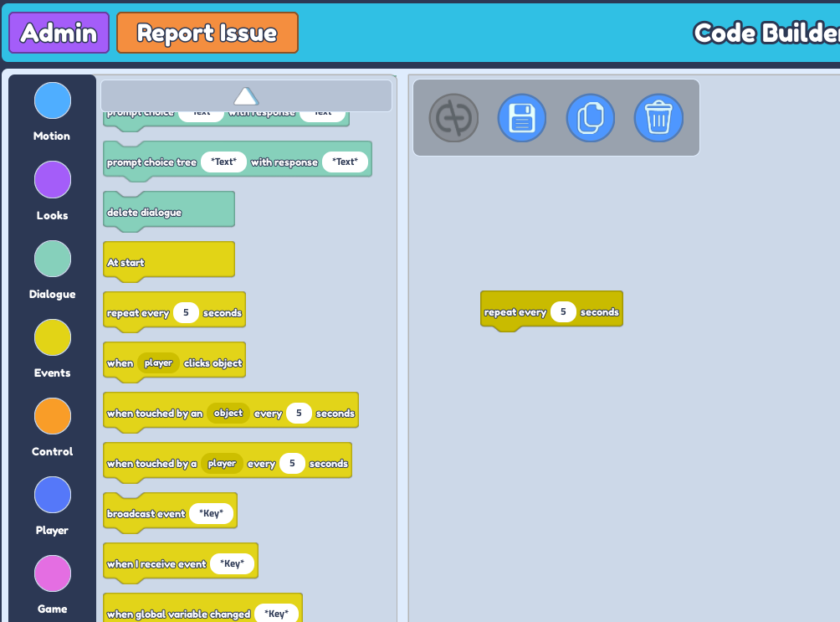Open the Control block category

tap(52, 416)
